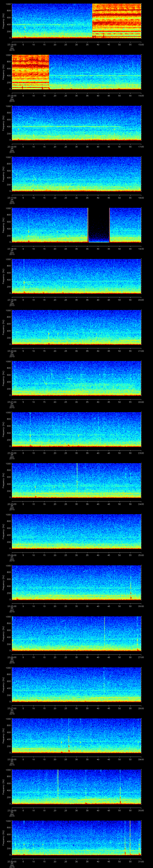
Task: Click the '23:23:00' start time label
Action: (x=12, y=504)
